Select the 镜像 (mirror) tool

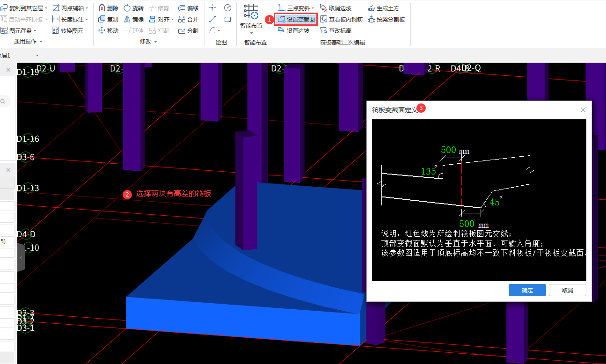pyautogui.click(x=134, y=19)
